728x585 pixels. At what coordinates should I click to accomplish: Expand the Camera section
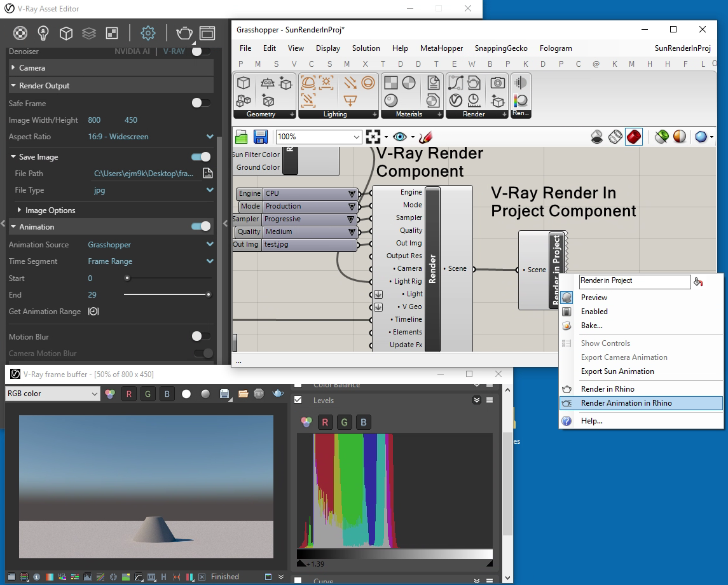click(x=13, y=68)
